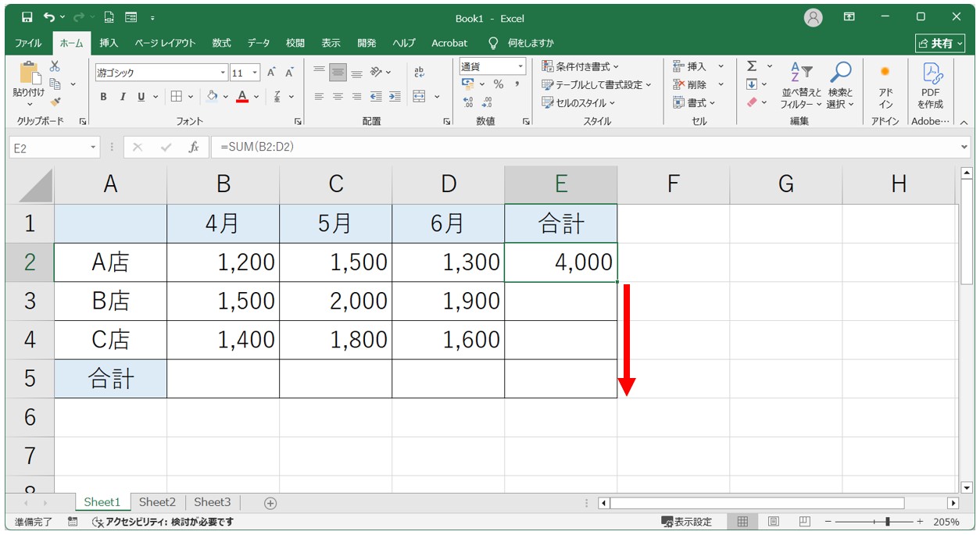Open the 並べ替えとフィルター dropdown

click(802, 85)
